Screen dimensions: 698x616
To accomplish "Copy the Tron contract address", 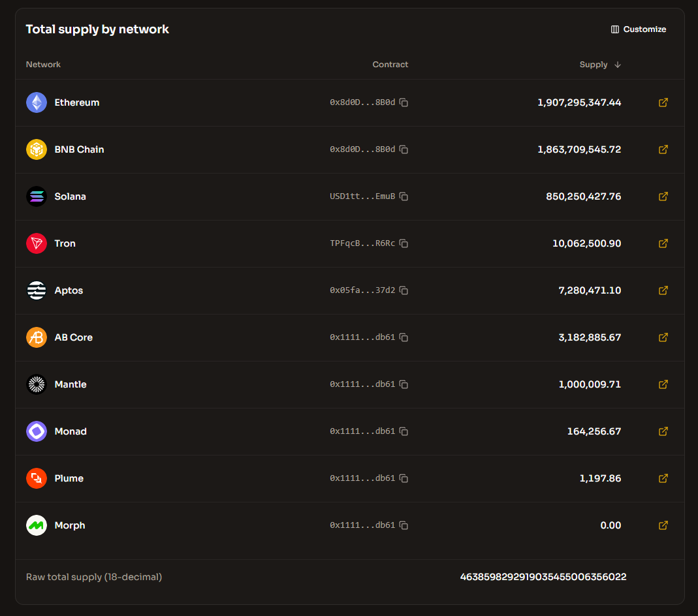I will 404,244.
